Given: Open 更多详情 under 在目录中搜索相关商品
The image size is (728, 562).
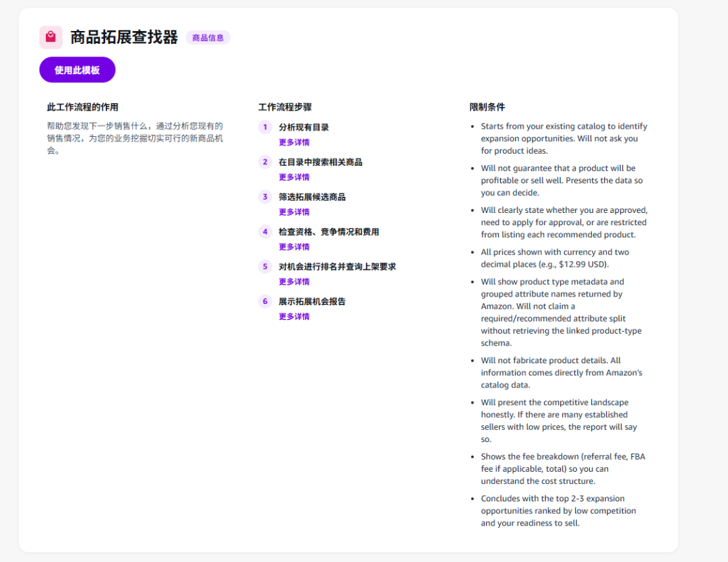Looking at the screenshot, I should coord(294,177).
